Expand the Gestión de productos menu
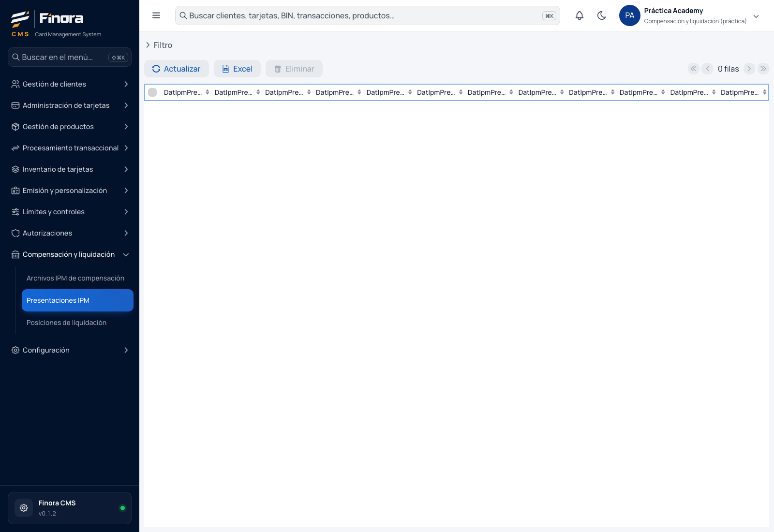The height and width of the screenshot is (532, 774). 70,127
